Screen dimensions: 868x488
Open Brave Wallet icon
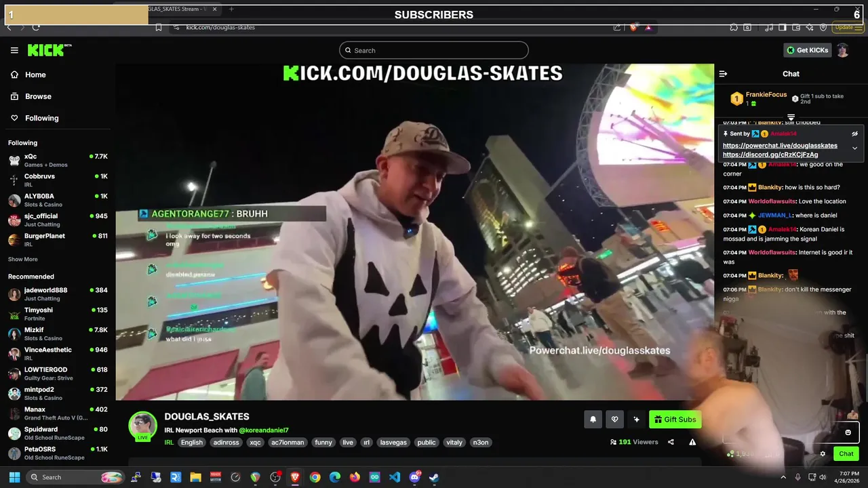pos(796,27)
